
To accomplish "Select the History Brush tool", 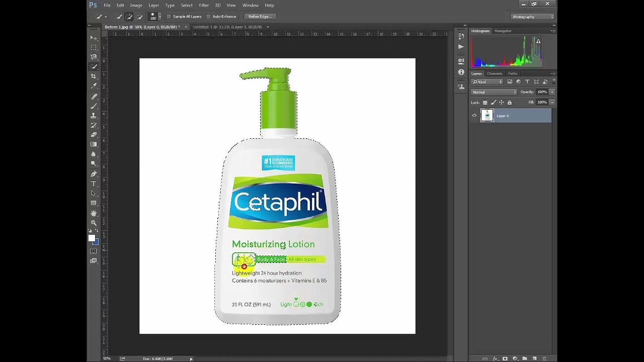I will [x=94, y=125].
